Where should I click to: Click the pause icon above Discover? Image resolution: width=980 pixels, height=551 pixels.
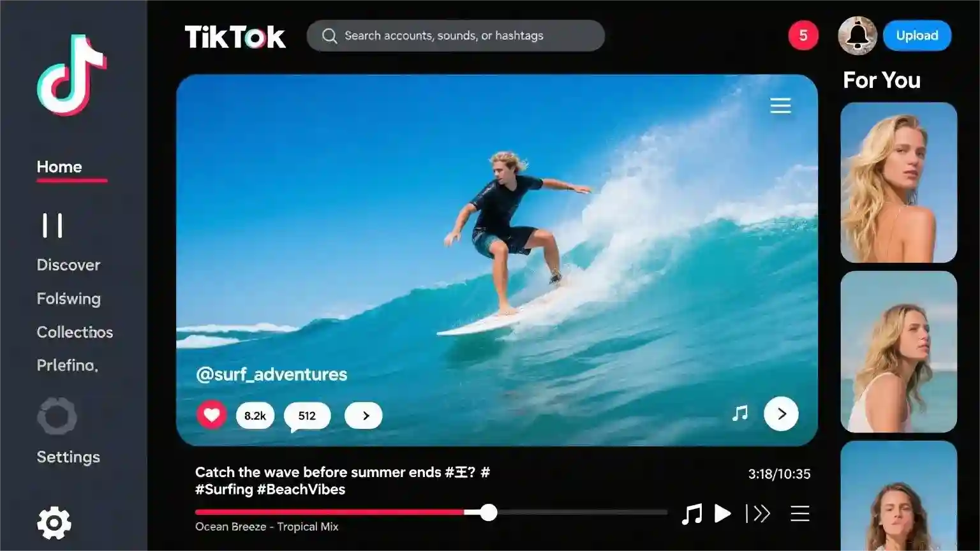(53, 224)
